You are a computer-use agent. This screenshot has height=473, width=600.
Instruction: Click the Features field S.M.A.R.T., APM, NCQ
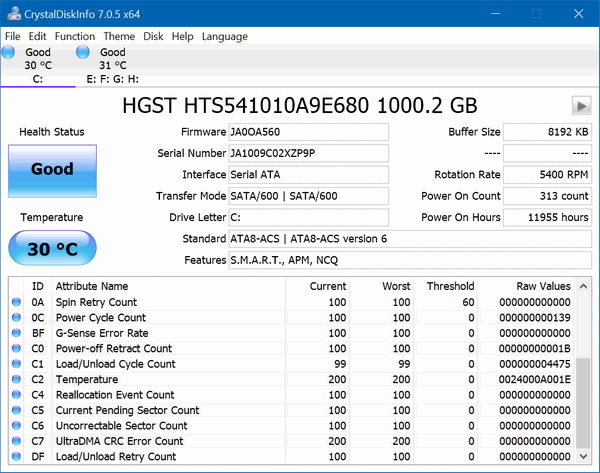(x=410, y=261)
